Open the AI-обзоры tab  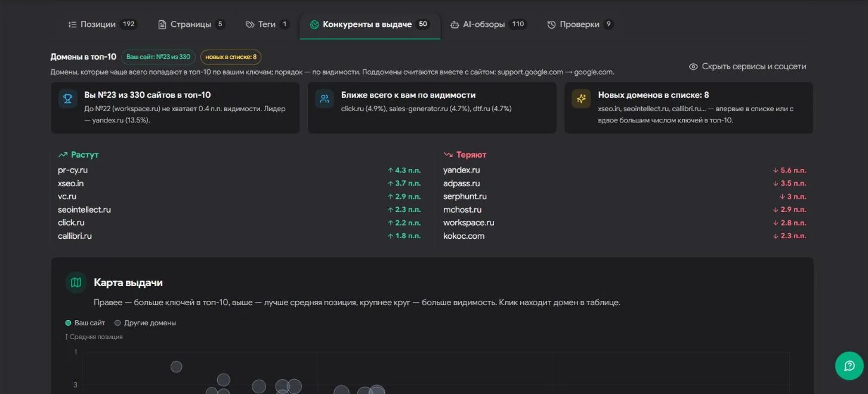[x=487, y=24]
